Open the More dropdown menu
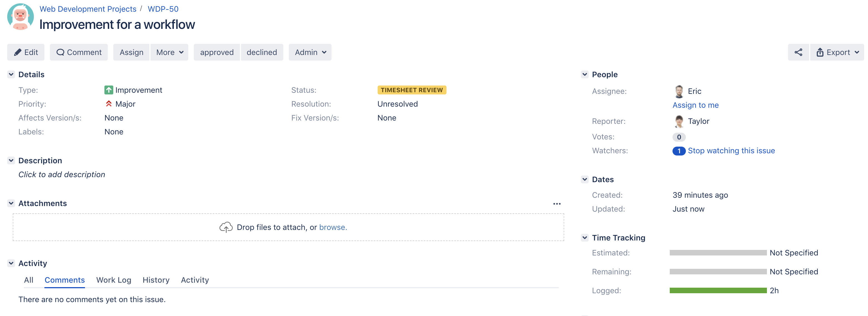Screen dimensions: 868x316 point(169,52)
